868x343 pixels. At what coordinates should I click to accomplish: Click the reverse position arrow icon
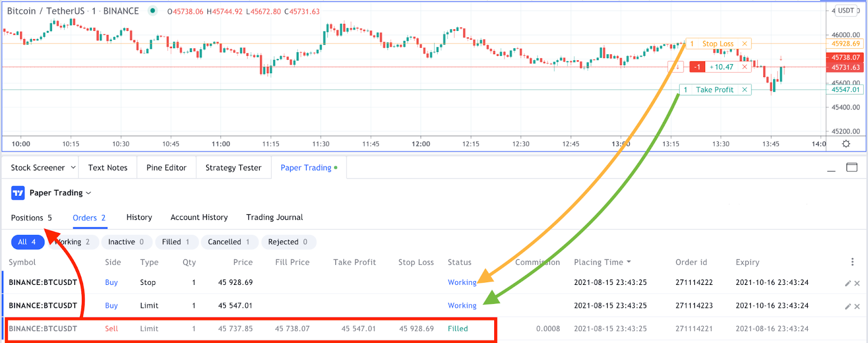point(677,67)
